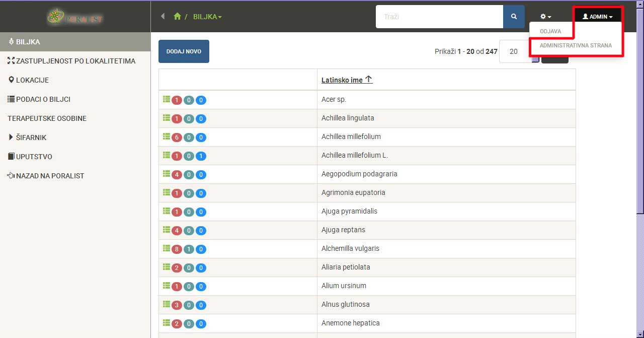Click green list icon for Ajuga reptans
Image resolution: width=644 pixels, height=338 pixels.
click(x=167, y=230)
